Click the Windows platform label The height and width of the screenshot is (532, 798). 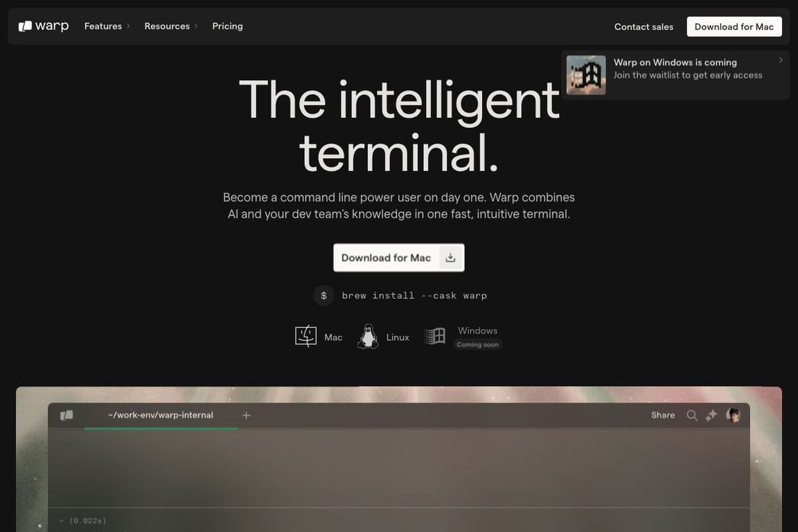[477, 330]
